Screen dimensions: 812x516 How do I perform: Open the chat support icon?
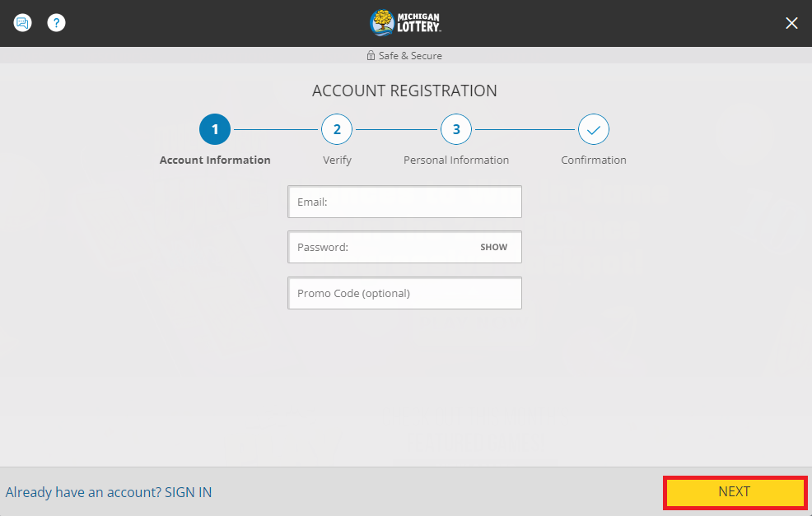click(x=22, y=22)
